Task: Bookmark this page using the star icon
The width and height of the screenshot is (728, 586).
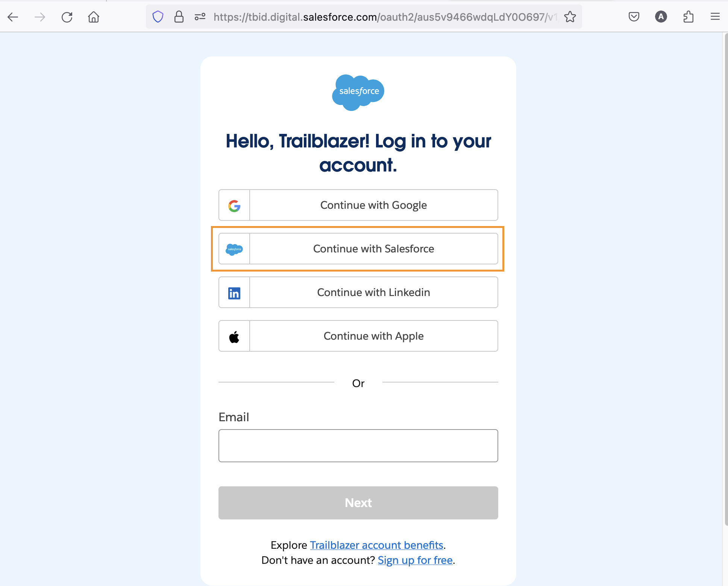Action: 570,17
